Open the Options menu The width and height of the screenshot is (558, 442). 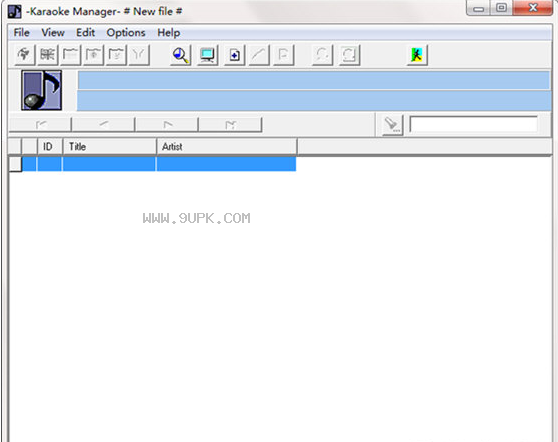coord(126,33)
